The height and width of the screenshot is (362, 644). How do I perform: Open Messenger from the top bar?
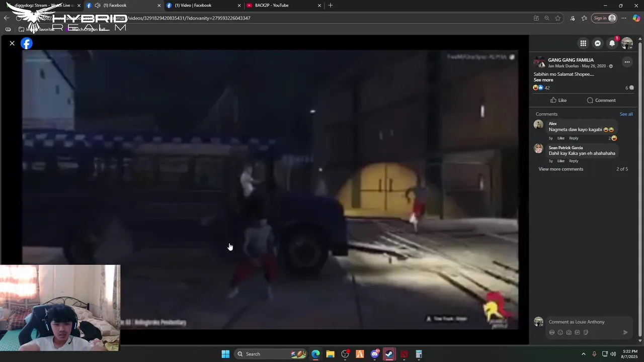(598, 43)
